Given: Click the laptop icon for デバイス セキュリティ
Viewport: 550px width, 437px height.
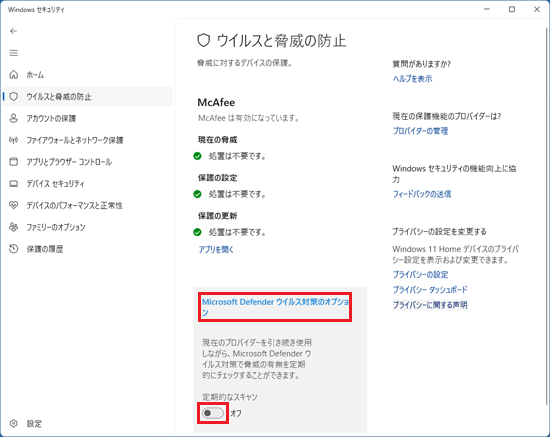Looking at the screenshot, I should (13, 183).
